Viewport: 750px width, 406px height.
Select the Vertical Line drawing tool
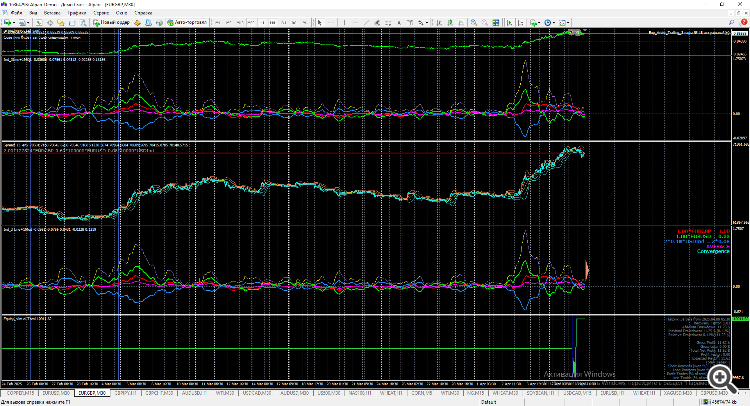[x=344, y=22]
